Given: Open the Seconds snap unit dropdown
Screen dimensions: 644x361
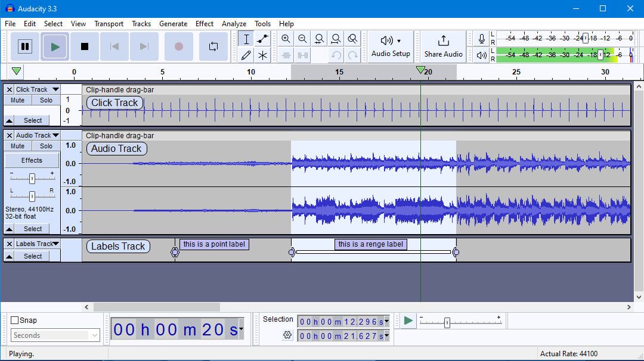Looking at the screenshot, I should (55, 335).
